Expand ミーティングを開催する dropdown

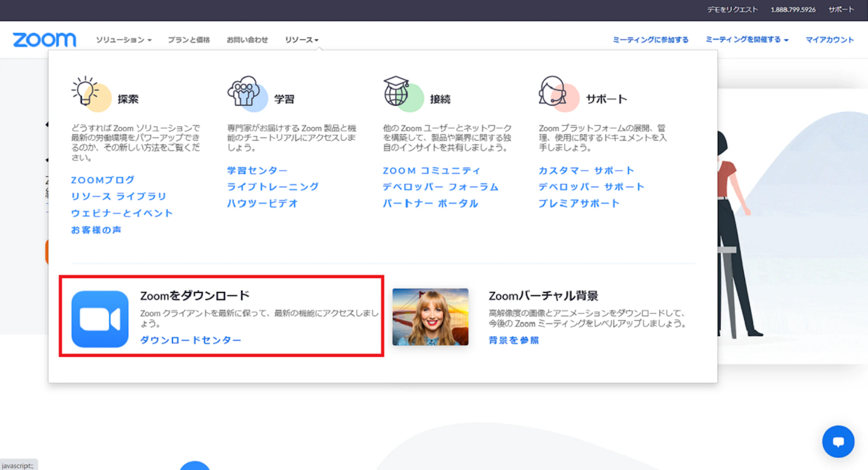(x=746, y=39)
